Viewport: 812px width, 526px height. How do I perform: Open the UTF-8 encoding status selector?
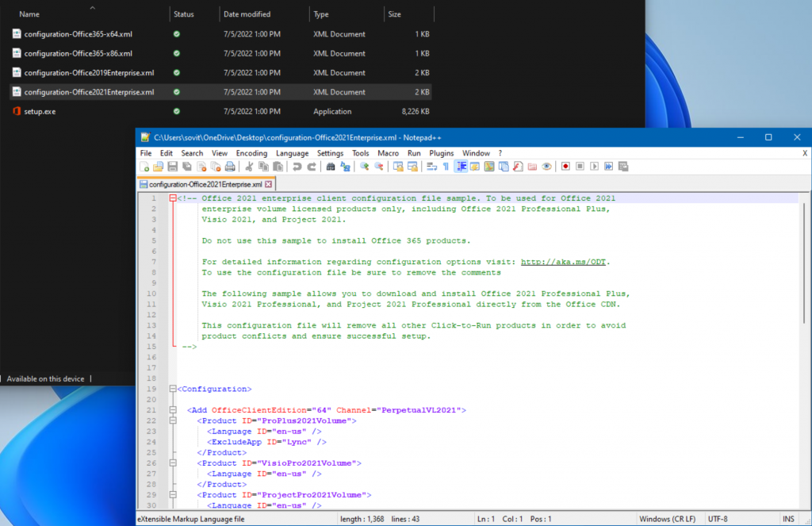[718, 519]
